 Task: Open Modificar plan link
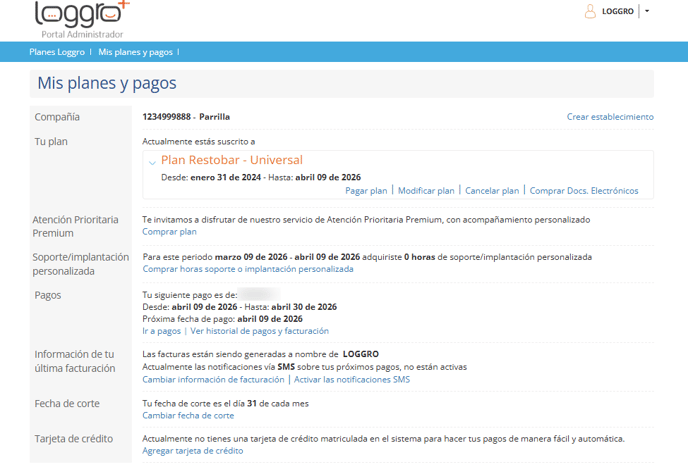(x=426, y=190)
